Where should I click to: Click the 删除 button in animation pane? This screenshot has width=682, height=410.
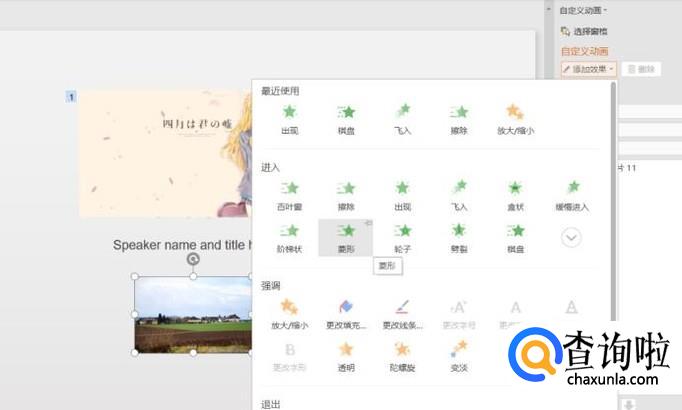click(x=641, y=69)
